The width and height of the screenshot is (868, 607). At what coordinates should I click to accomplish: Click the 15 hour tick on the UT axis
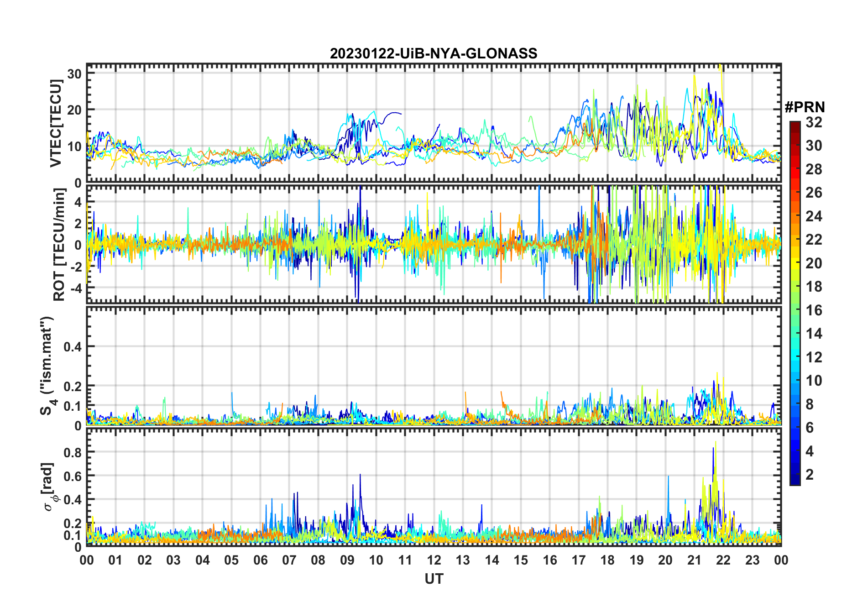[x=521, y=560]
